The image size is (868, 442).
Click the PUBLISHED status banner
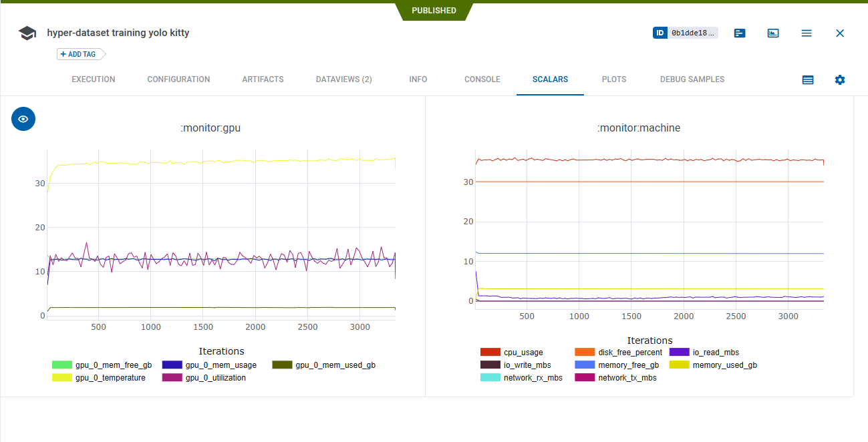[x=434, y=10]
